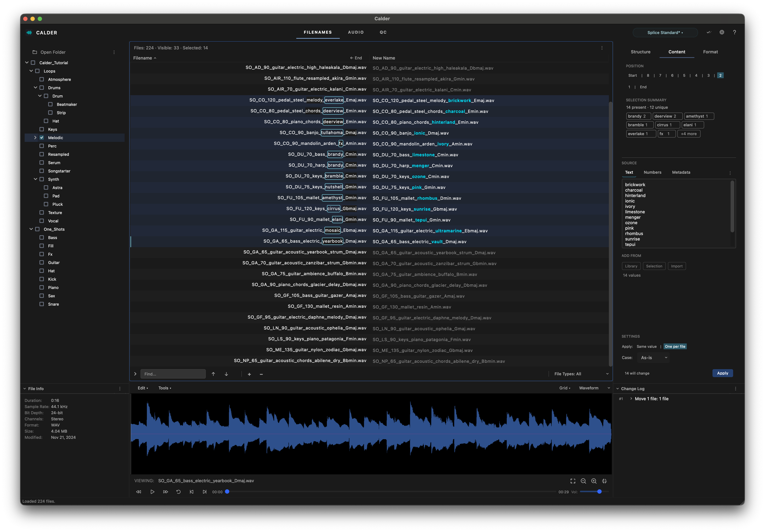Jump to the next find result (down arrow)
765x532 pixels.
pyautogui.click(x=226, y=374)
